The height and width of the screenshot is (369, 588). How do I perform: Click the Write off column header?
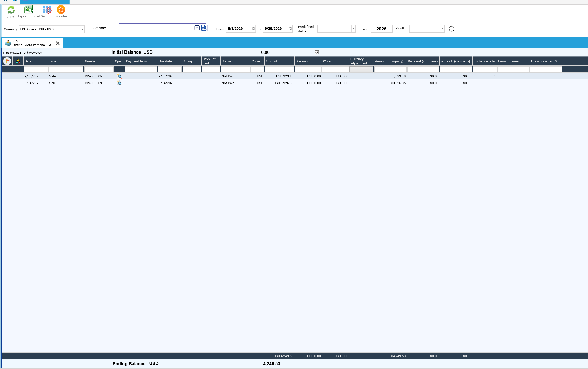click(x=335, y=61)
